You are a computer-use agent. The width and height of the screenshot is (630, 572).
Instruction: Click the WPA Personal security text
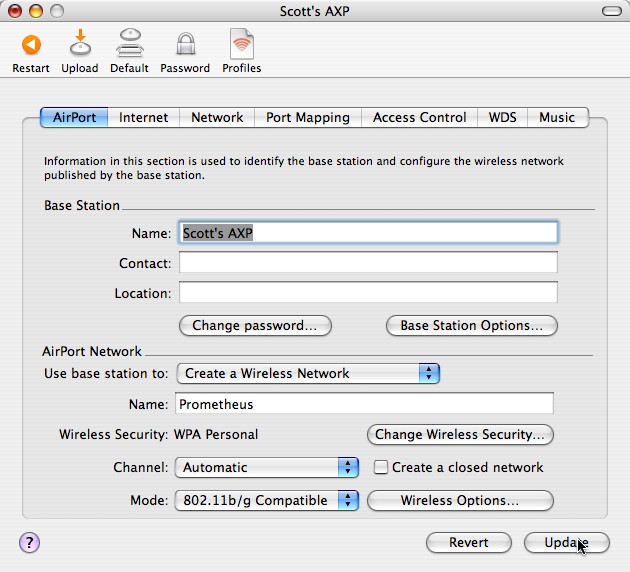click(216, 435)
